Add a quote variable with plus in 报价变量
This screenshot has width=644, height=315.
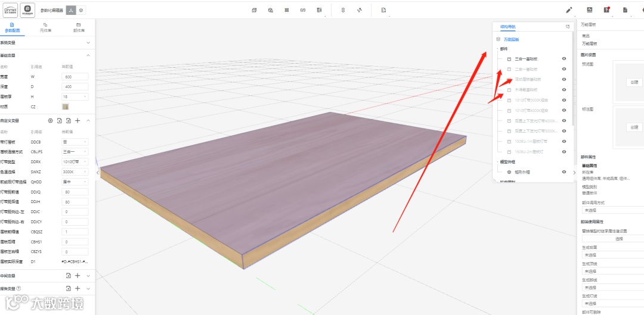78,288
